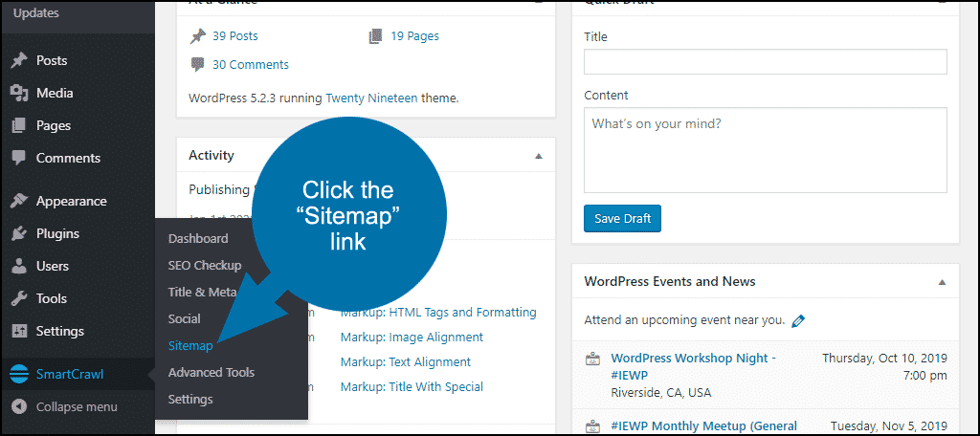This screenshot has height=436, width=980.
Task: Open the 39 Posts link
Action: click(235, 36)
